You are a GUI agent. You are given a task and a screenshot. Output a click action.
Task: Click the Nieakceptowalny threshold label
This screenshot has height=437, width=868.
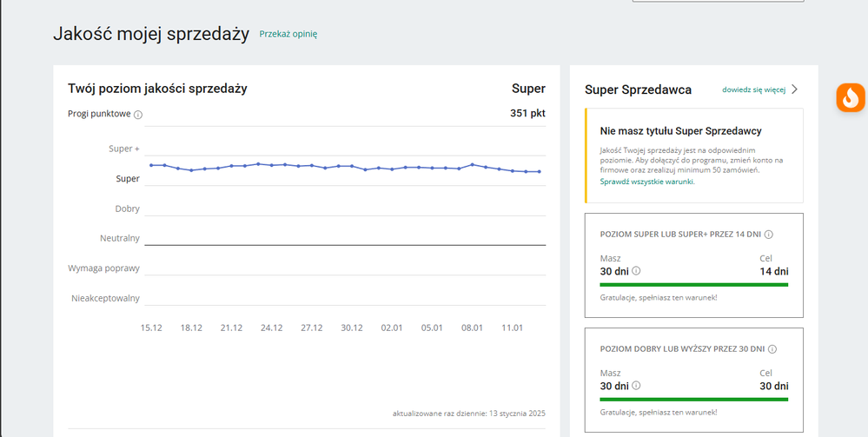point(105,299)
